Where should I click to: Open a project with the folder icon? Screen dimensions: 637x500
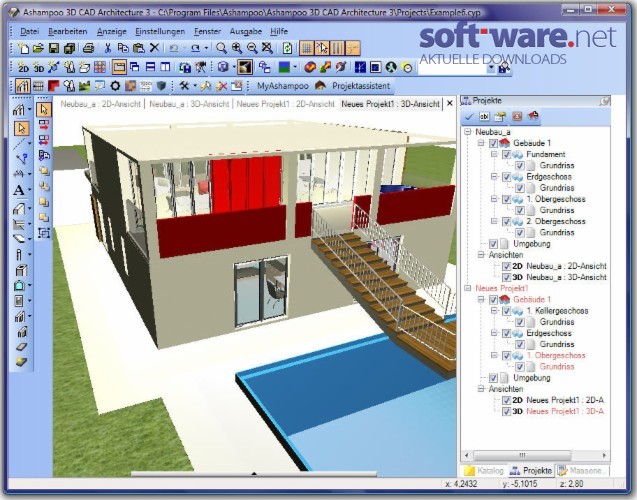pos(38,48)
